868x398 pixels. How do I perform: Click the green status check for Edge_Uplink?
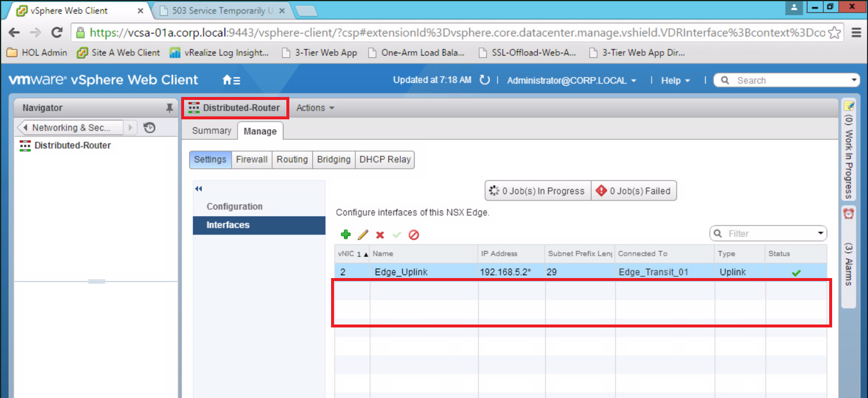click(x=796, y=273)
